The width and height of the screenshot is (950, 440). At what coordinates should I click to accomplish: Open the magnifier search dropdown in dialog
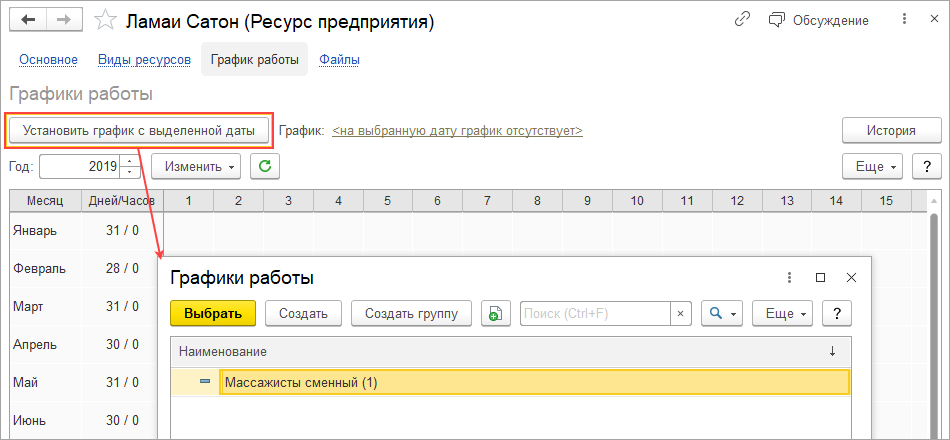[x=721, y=313]
